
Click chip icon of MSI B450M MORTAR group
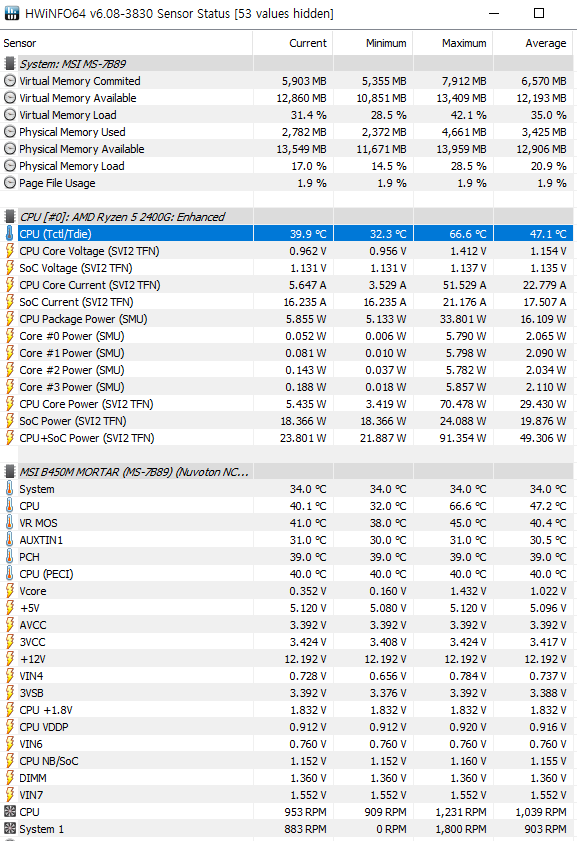click(x=10, y=472)
